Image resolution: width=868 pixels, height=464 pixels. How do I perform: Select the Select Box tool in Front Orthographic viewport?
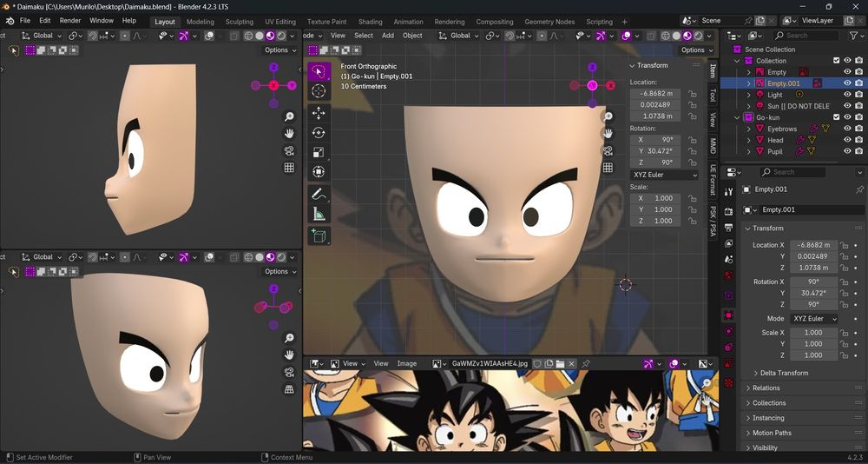pyautogui.click(x=319, y=71)
